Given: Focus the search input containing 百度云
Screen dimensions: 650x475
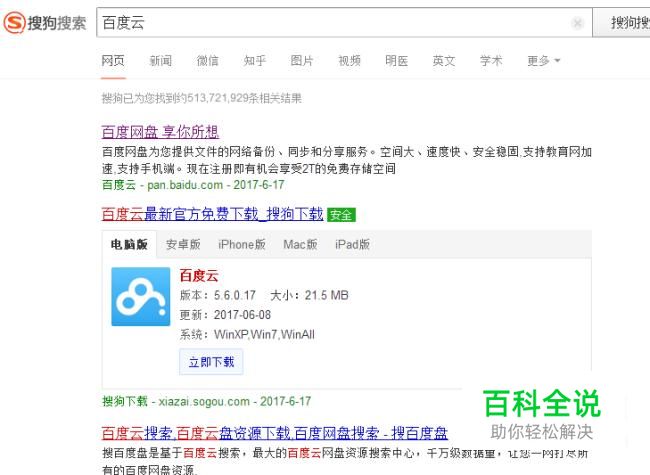Looking at the screenshot, I should pos(344,22).
